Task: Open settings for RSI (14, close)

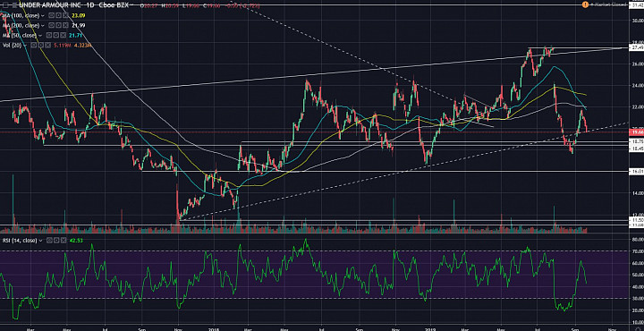Action: (56, 240)
